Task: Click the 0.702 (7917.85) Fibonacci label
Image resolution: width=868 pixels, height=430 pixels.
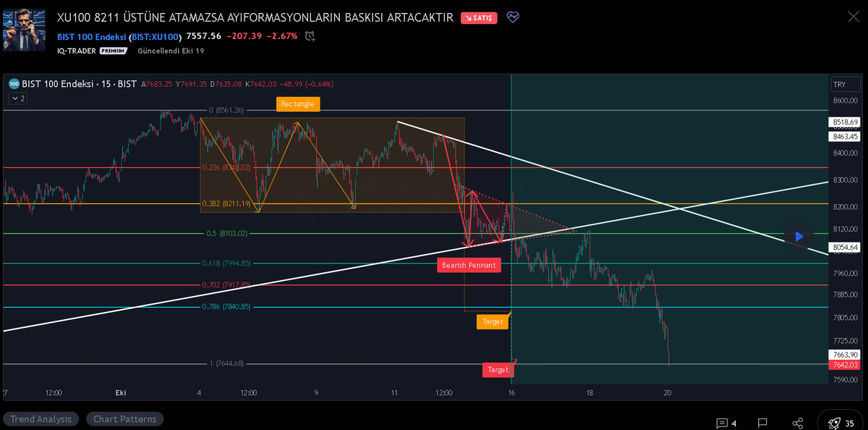Action: pos(226,285)
